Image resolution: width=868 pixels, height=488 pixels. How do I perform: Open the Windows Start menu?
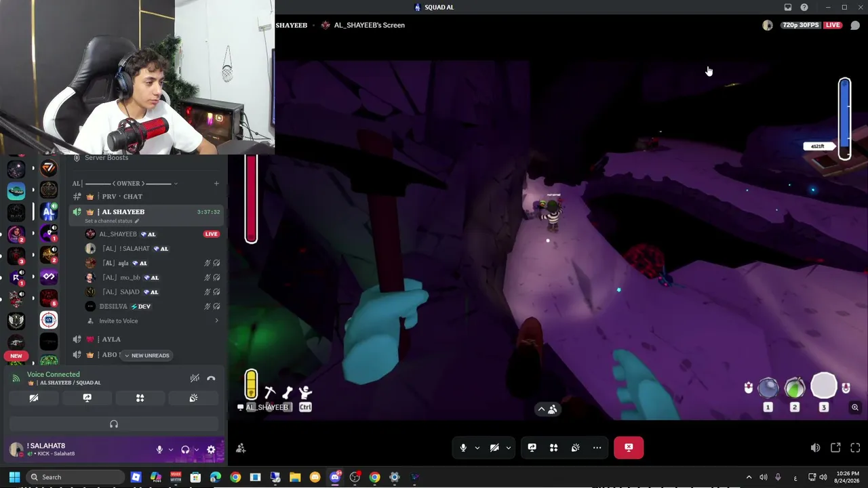[x=14, y=477]
